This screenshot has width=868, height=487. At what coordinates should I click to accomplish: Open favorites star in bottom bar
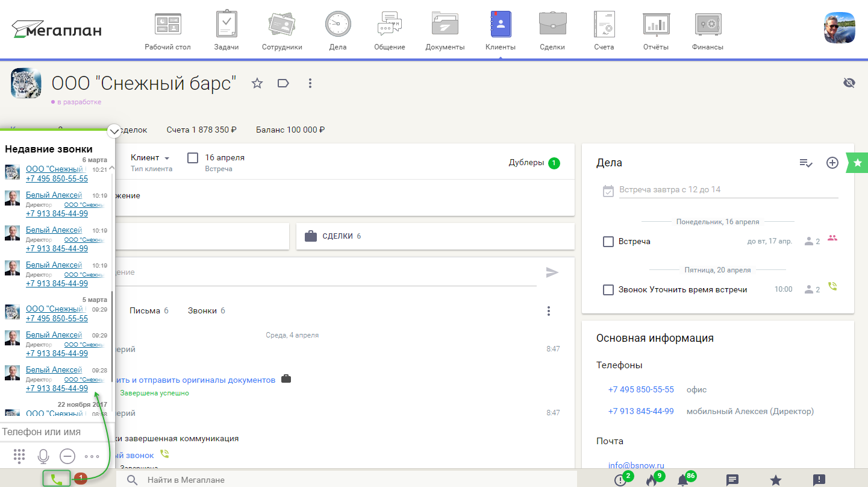tap(776, 480)
